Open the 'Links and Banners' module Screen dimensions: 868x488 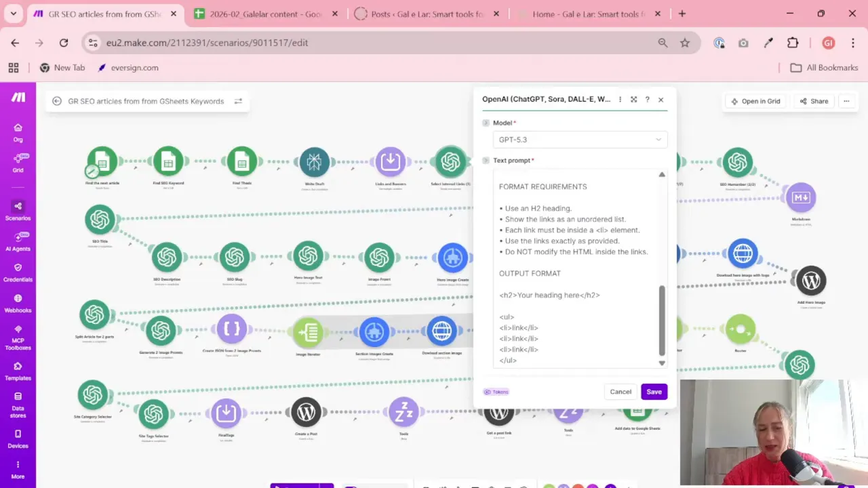(390, 161)
